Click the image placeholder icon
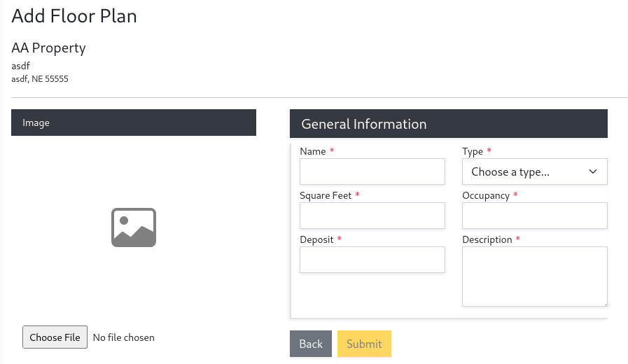 coord(133,227)
